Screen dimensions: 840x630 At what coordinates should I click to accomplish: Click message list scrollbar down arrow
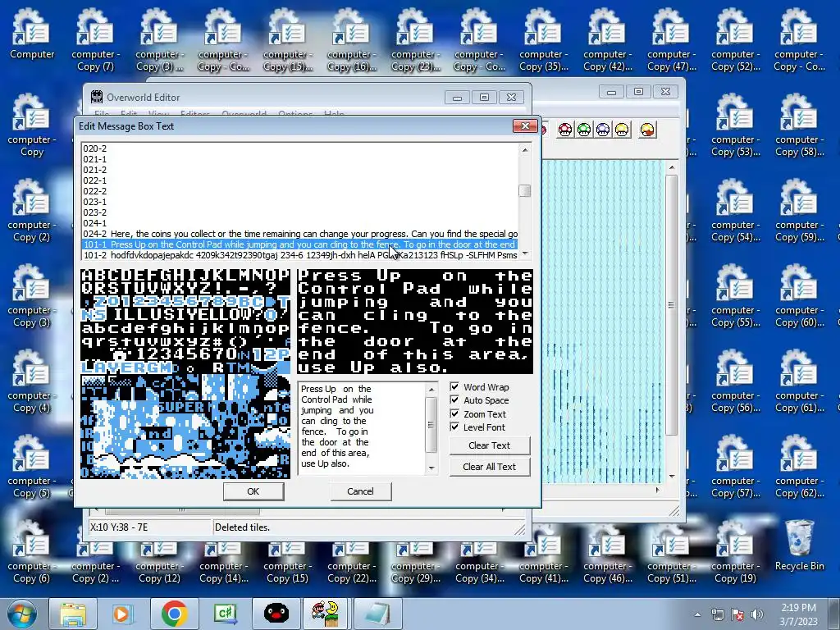pyautogui.click(x=525, y=253)
